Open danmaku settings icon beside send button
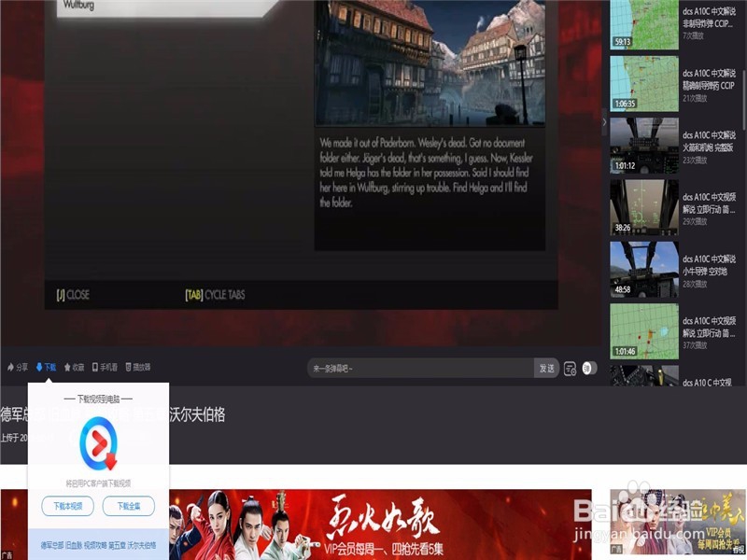The height and width of the screenshot is (560, 747). coord(570,369)
